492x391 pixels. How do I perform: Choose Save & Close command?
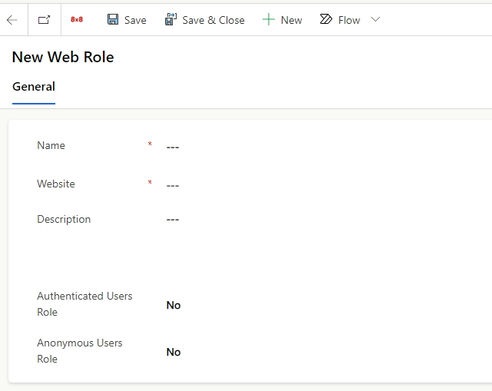[205, 20]
